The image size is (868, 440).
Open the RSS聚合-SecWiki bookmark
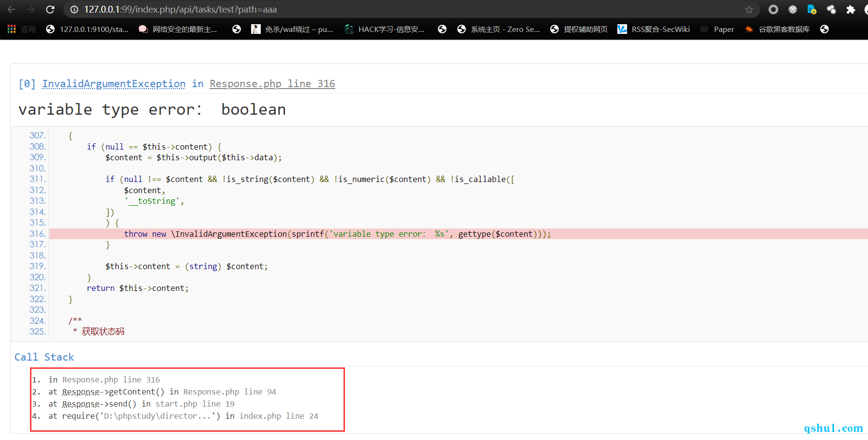pyautogui.click(x=654, y=29)
